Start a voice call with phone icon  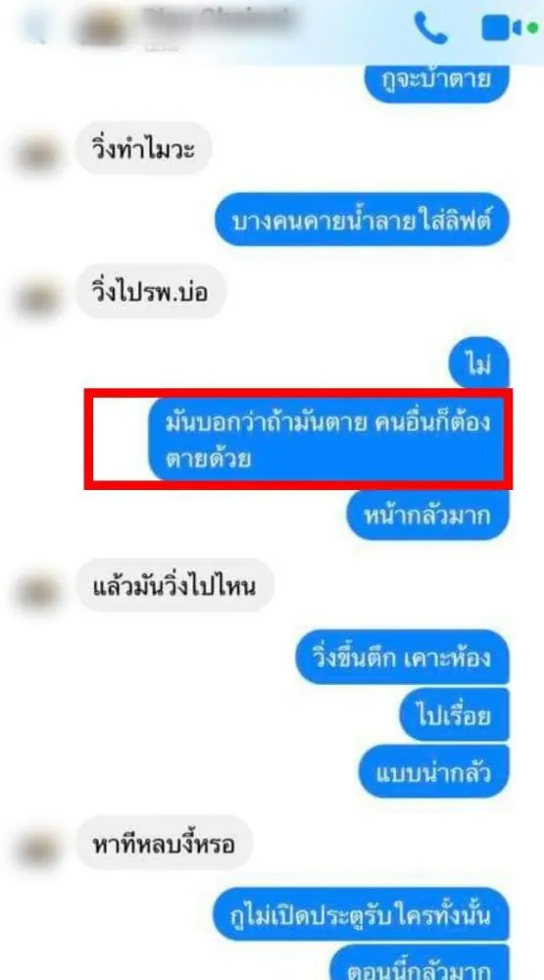[x=431, y=27]
